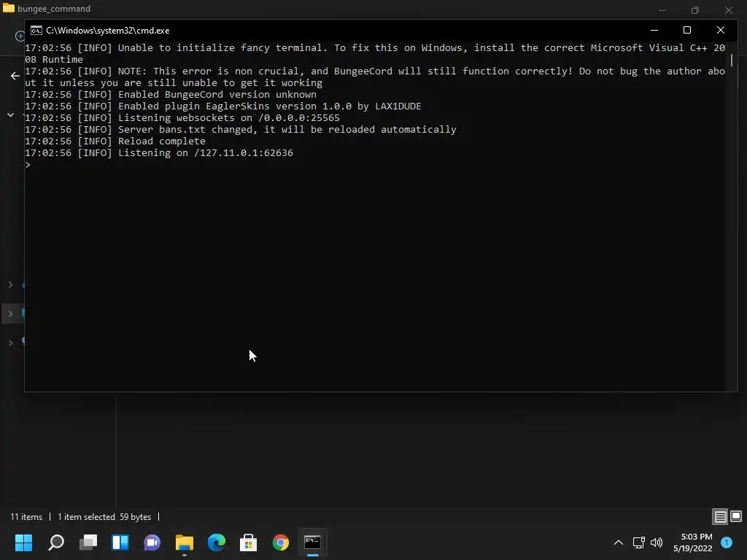Open the notification badge in the tray
This screenshot has height=560, width=747.
coord(727,542)
